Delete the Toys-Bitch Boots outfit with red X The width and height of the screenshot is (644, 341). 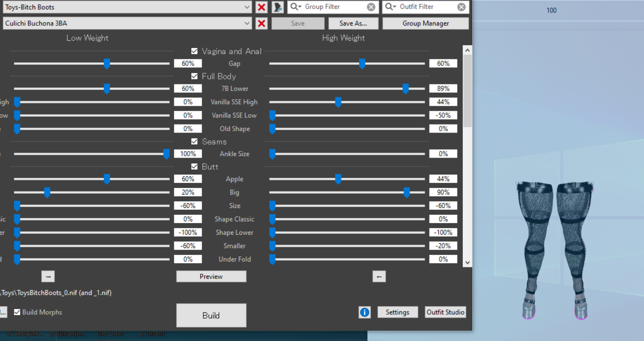(262, 7)
